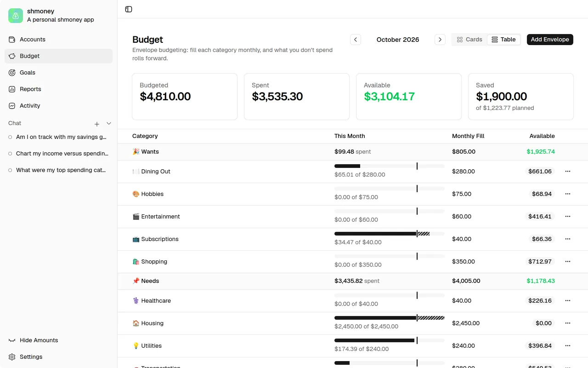Open chat 'Am I on track with my savings'
This screenshot has height=368, width=588.
coord(58,137)
